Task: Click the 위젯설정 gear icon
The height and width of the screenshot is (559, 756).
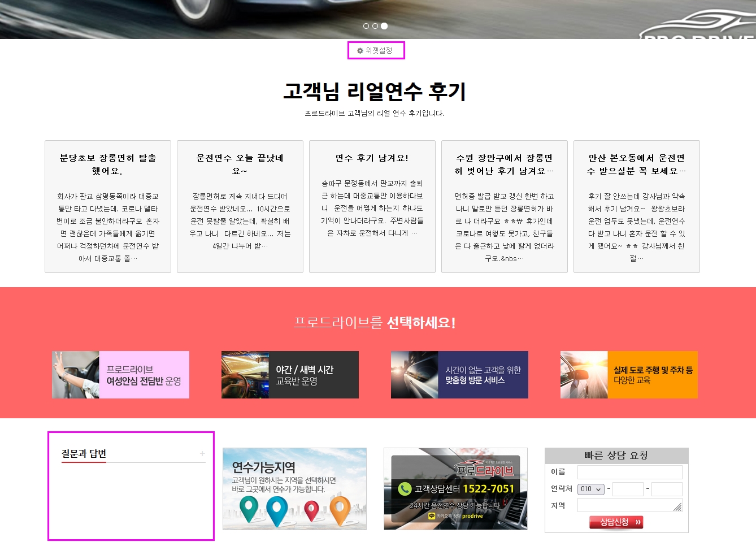Action: click(x=360, y=51)
